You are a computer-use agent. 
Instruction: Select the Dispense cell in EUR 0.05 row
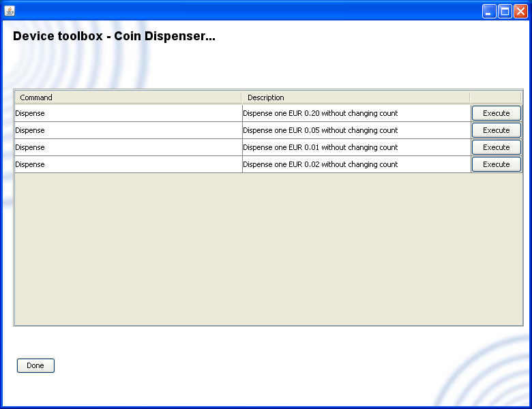128,130
